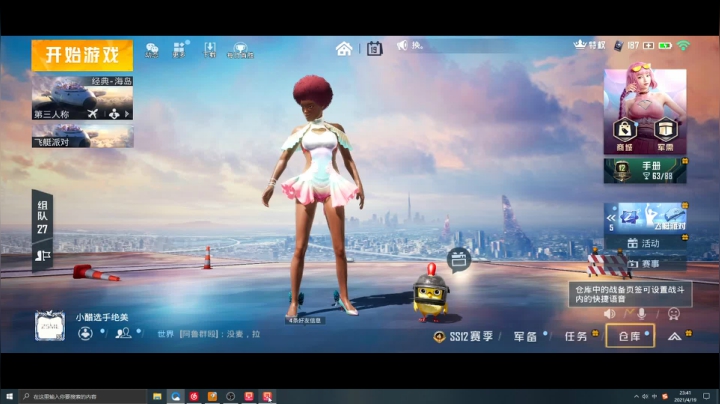The image size is (720, 404).
Task: Open the SS12赛季 season tab
Action: point(464,337)
